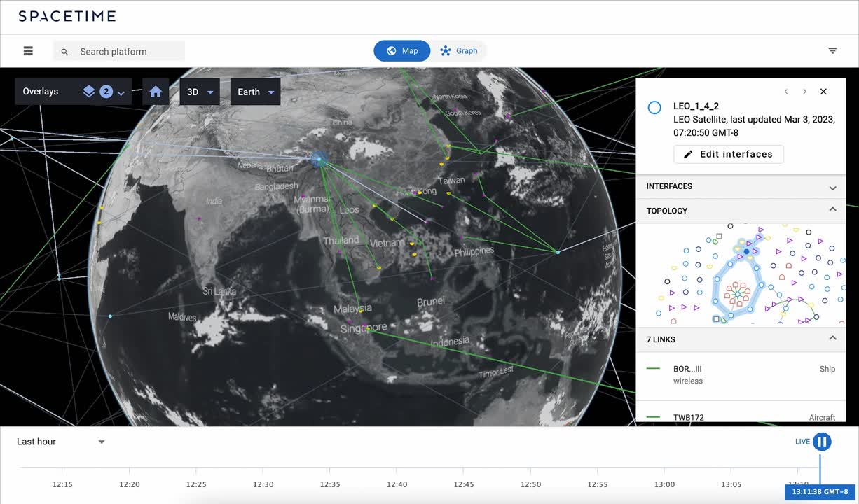Close the LEO_1_4_2 details panel
Image resolution: width=859 pixels, height=504 pixels.
tap(823, 92)
